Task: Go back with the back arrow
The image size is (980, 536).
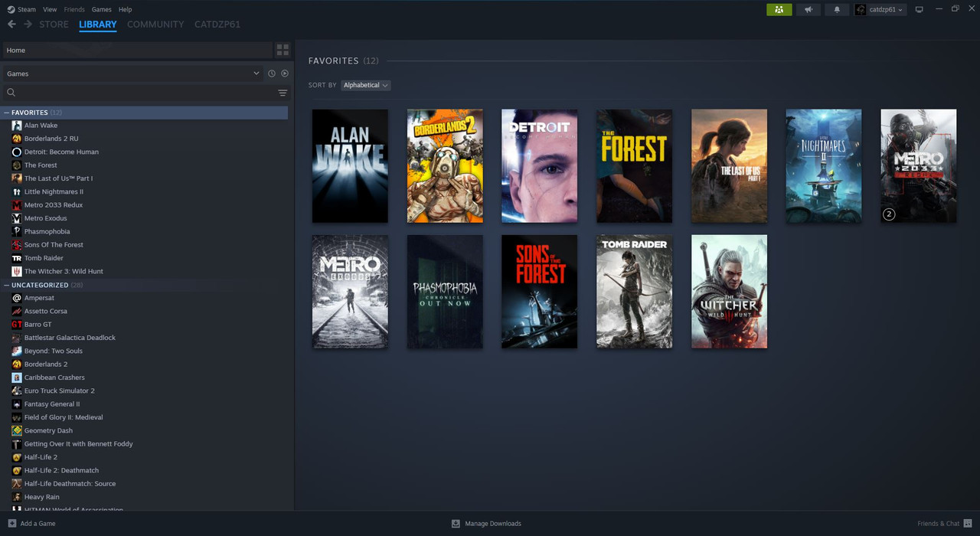Action: pos(11,25)
